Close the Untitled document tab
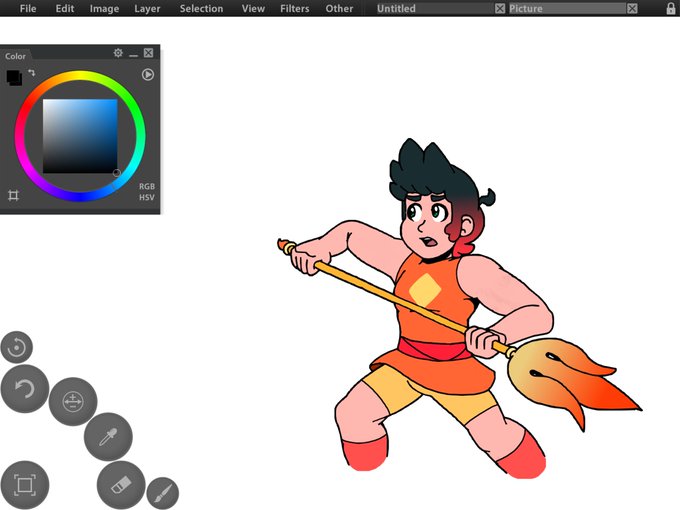This screenshot has height=510, width=680. (500, 8)
